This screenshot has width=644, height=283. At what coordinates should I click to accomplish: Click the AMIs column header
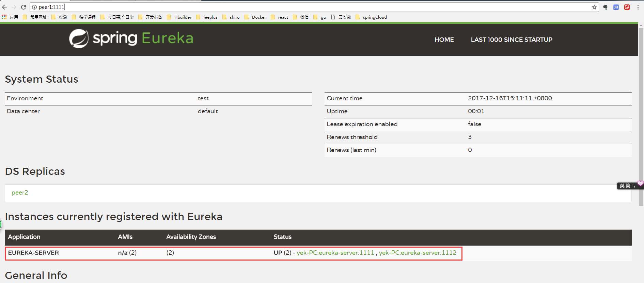coord(125,237)
